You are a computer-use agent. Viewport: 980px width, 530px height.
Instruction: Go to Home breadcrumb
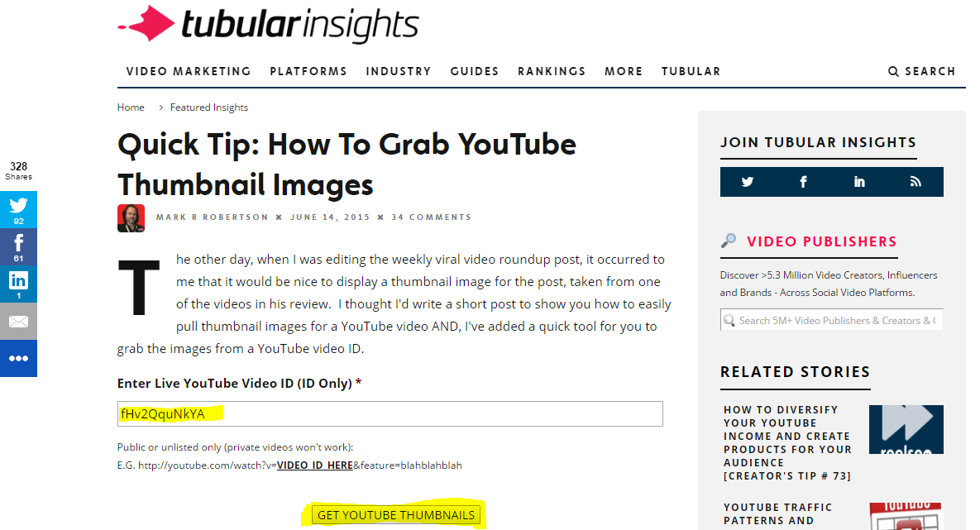click(131, 107)
